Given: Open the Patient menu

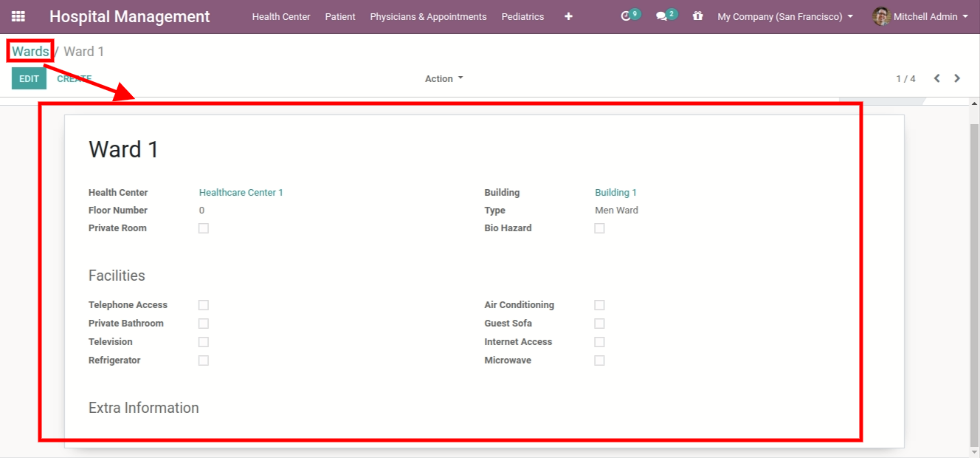Looking at the screenshot, I should click(339, 16).
